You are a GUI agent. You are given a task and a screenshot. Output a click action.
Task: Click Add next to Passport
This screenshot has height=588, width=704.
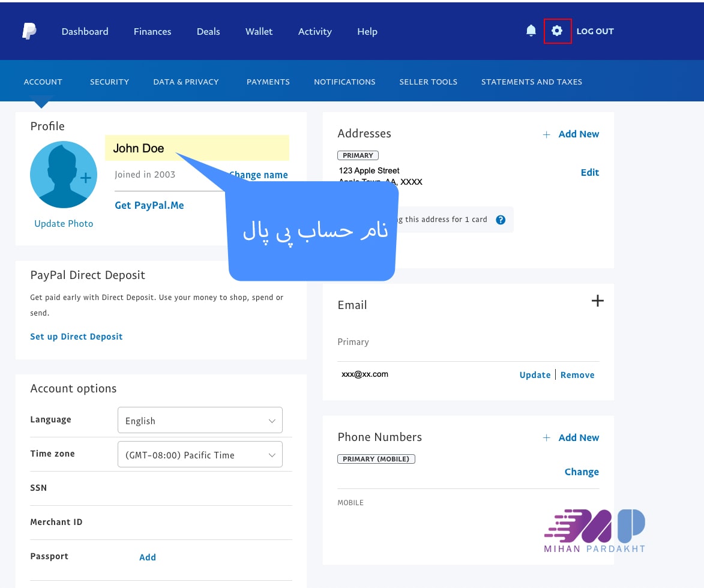147,557
